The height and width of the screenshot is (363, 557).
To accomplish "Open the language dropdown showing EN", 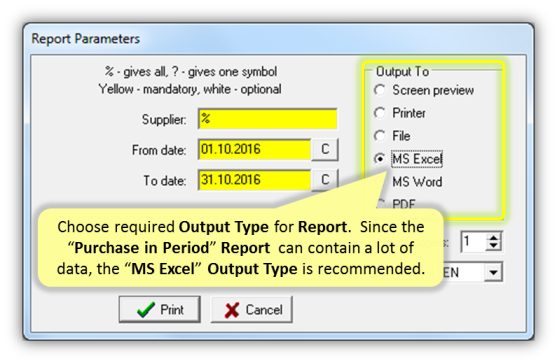I will tap(493, 272).
